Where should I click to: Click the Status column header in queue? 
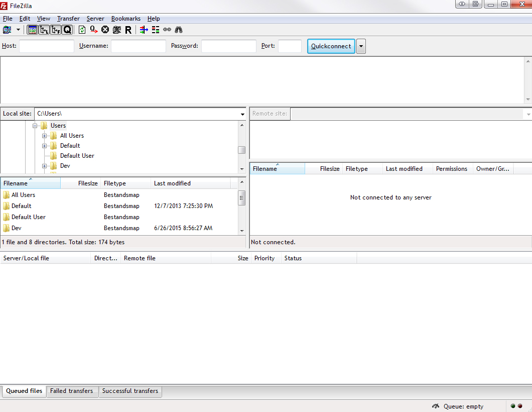click(x=319, y=258)
